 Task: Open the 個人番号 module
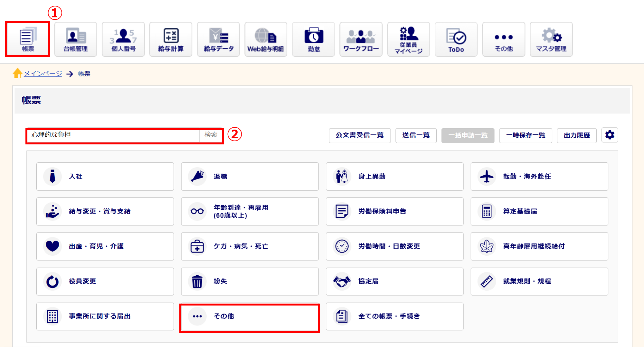[x=123, y=39]
